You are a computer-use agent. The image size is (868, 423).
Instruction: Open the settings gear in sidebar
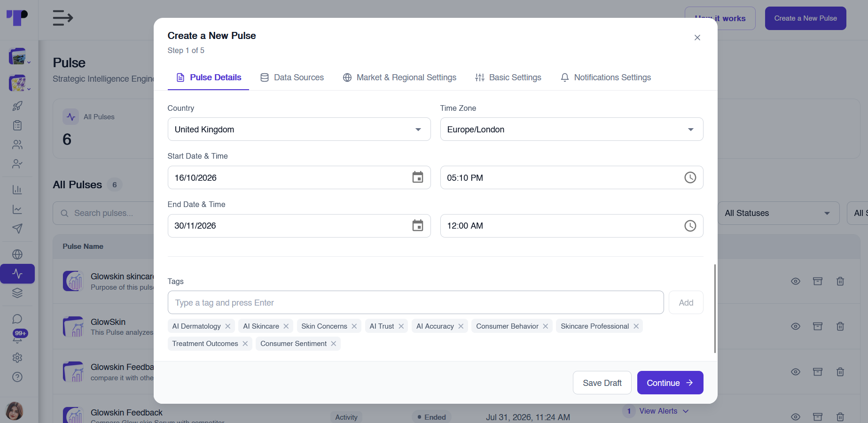[17, 358]
